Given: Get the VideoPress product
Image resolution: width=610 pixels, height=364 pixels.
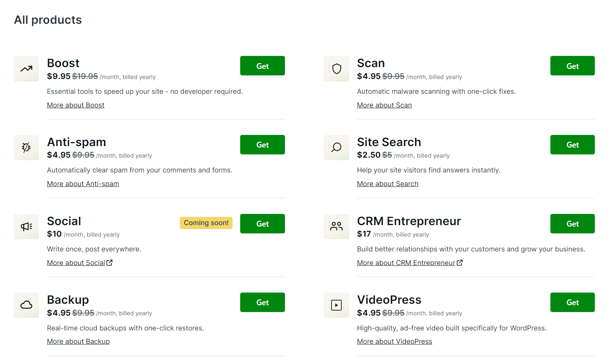Looking at the screenshot, I should pos(572,302).
